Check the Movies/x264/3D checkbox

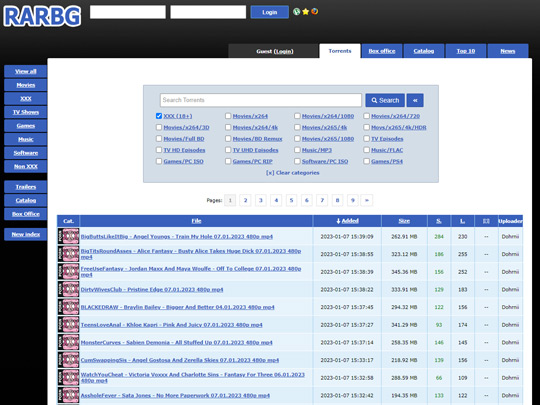159,127
